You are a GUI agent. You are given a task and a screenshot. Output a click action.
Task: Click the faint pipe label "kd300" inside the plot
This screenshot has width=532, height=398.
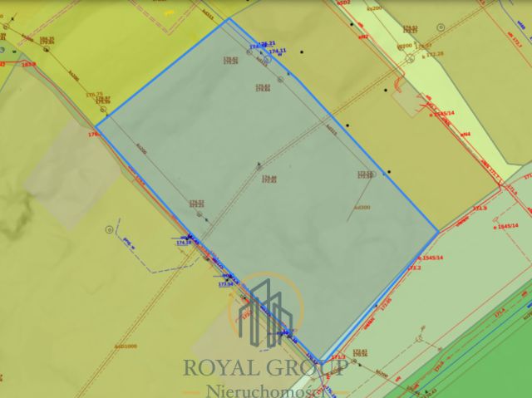362,207
